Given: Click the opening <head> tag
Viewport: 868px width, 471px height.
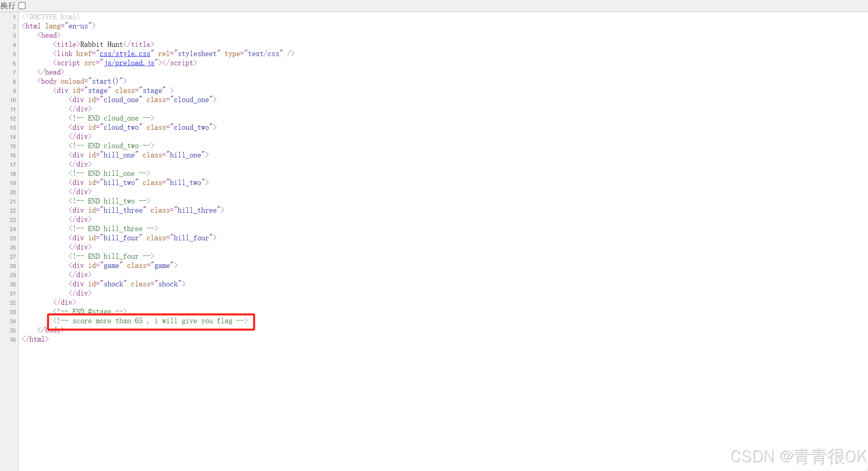Looking at the screenshot, I should (x=49, y=35).
